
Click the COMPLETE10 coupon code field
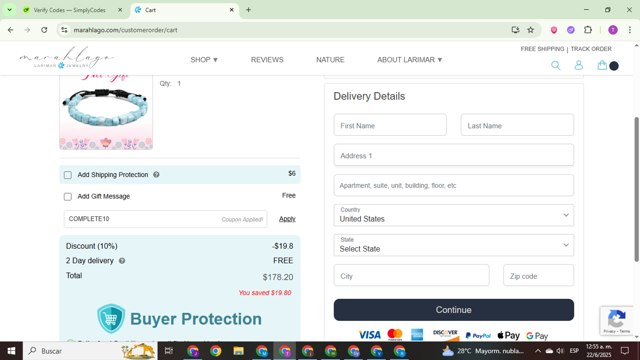(165, 219)
